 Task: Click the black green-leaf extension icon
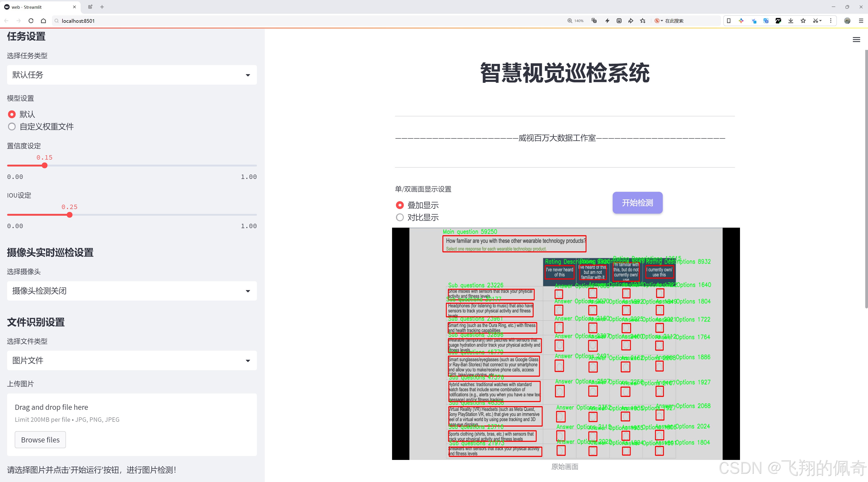pyautogui.click(x=778, y=20)
